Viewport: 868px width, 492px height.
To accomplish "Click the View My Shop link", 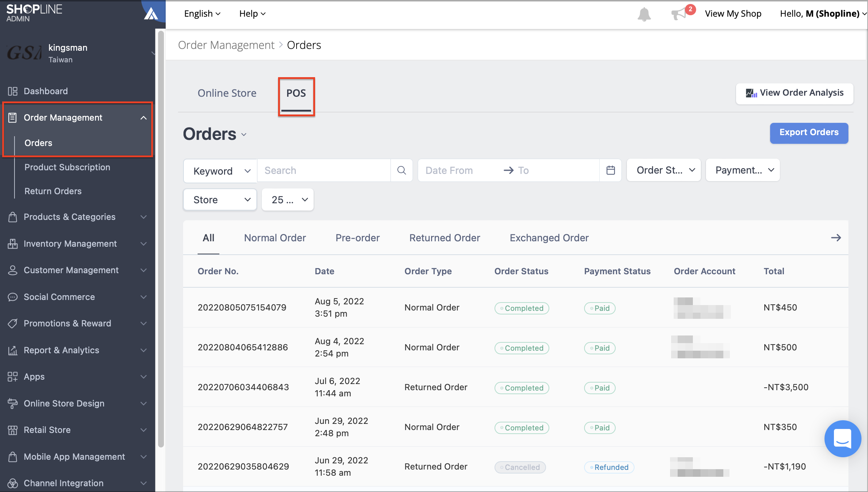I will [x=733, y=14].
